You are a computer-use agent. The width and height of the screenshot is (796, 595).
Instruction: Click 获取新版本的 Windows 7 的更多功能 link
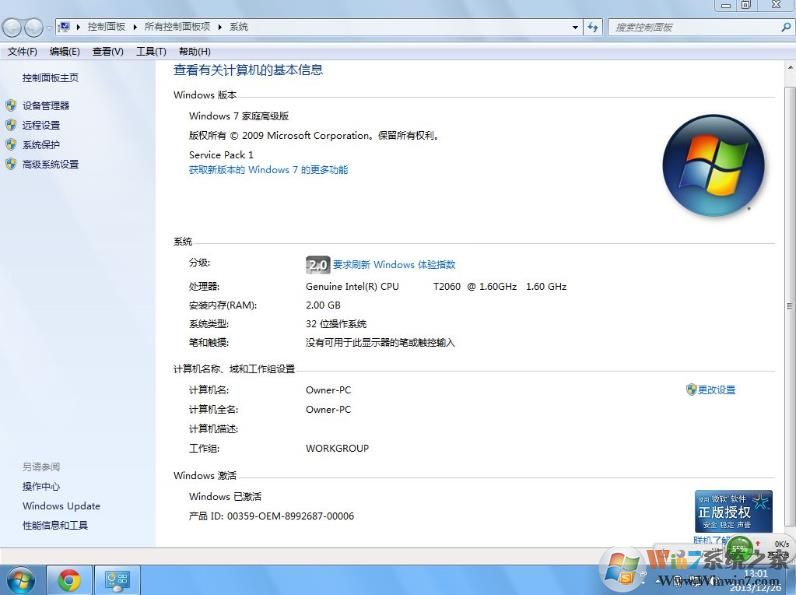tap(269, 170)
